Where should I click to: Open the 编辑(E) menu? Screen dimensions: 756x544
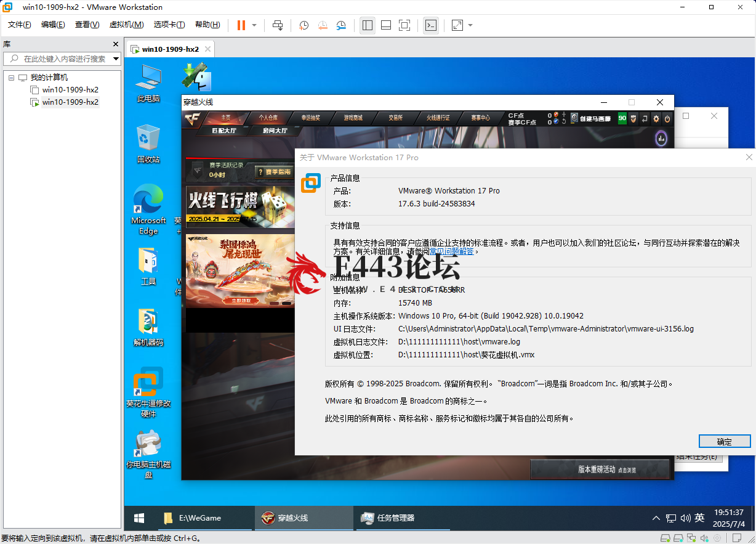53,25
